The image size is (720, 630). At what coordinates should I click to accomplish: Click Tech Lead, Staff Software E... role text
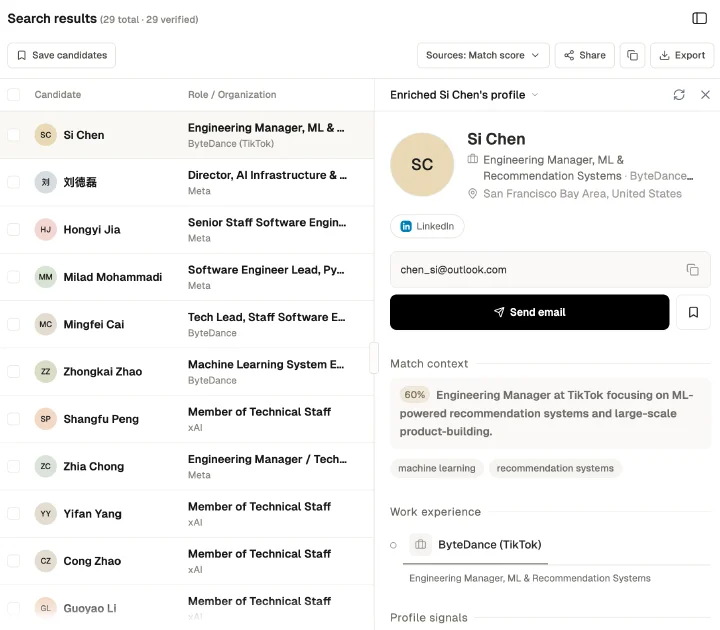[266, 317]
